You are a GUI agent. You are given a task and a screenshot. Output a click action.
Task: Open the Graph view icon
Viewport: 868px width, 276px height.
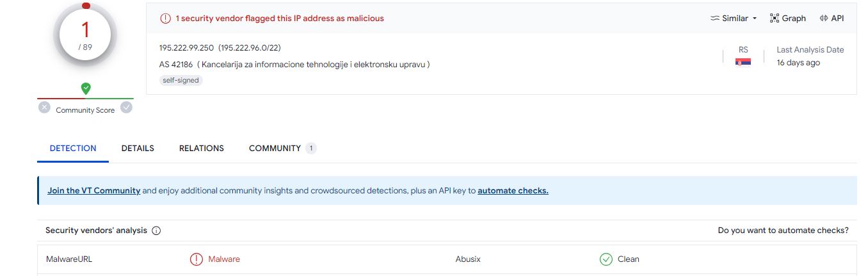coord(775,19)
